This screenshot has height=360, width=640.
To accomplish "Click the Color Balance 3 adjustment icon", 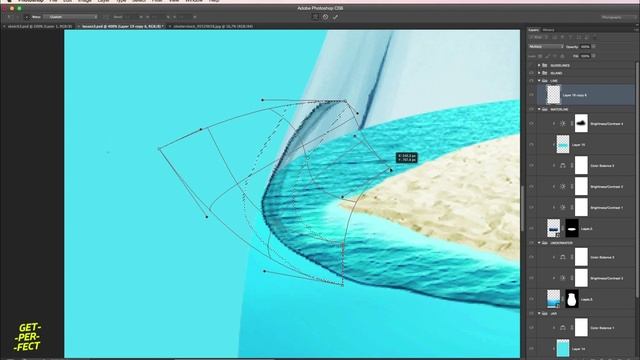I will (563, 166).
